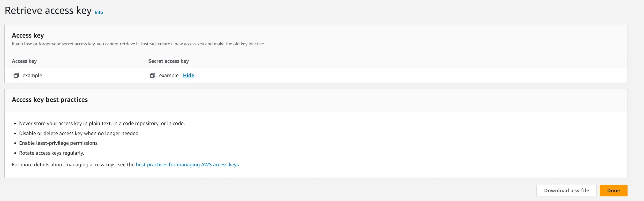
Task: Hide the secret access key
Action: point(188,75)
